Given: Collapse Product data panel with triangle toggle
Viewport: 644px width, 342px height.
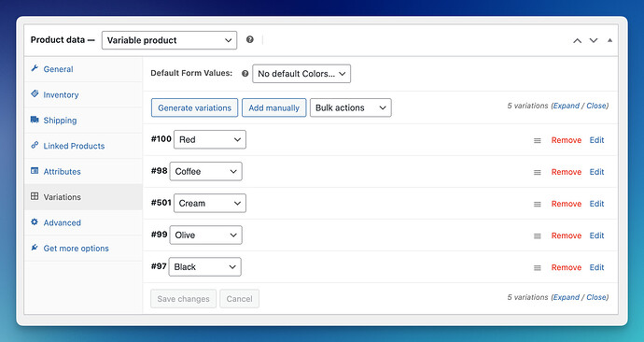Looking at the screenshot, I should pyautogui.click(x=609, y=40).
